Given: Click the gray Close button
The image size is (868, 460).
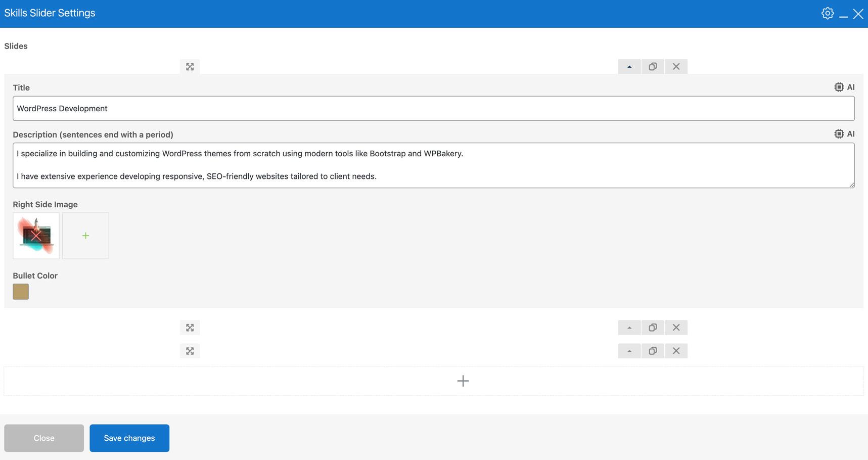Looking at the screenshot, I should [44, 438].
